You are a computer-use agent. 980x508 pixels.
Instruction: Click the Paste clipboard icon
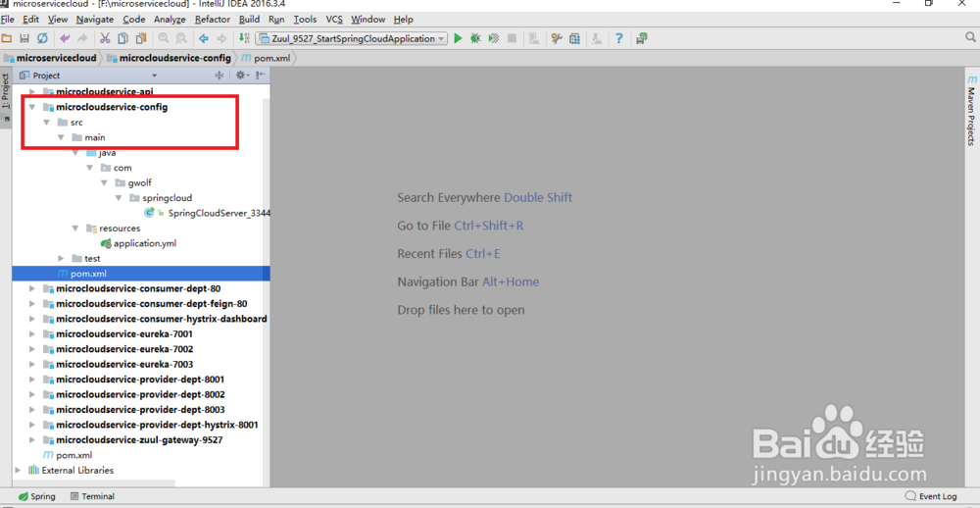(x=141, y=39)
